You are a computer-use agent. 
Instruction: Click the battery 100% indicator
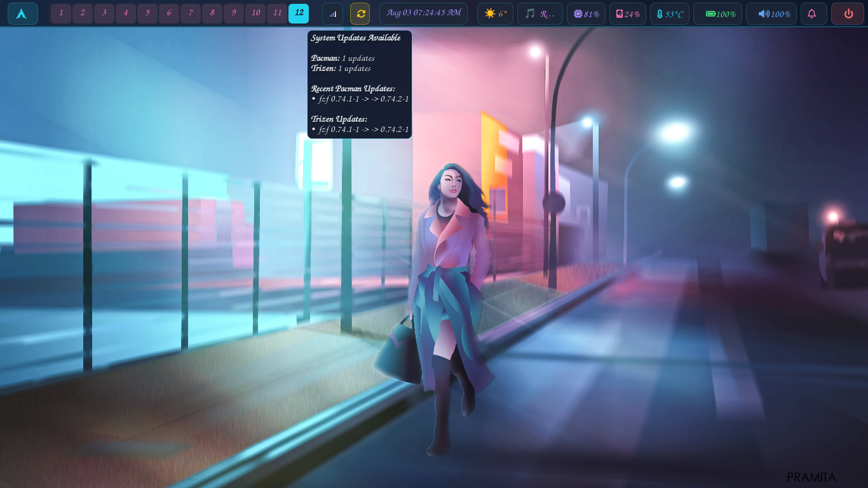tap(718, 13)
